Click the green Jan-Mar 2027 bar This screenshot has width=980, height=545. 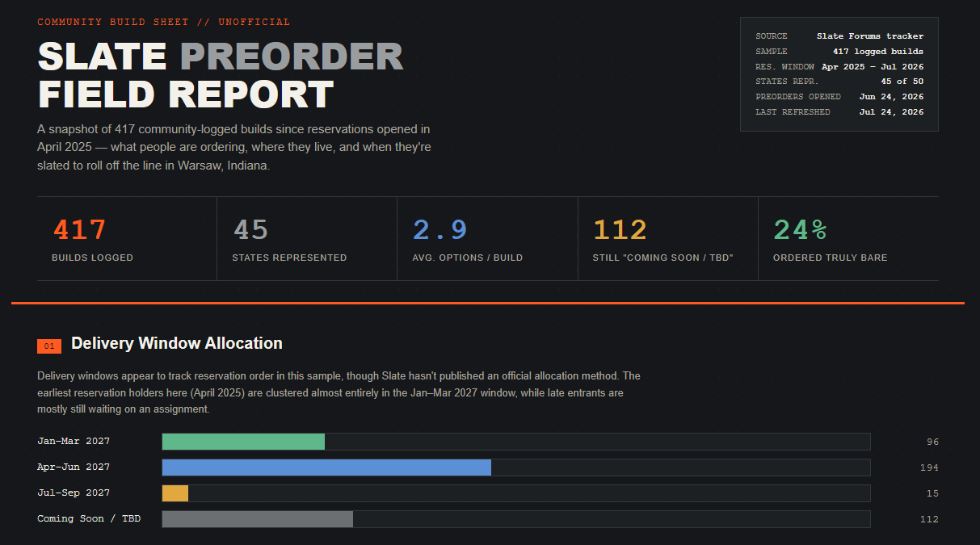(243, 442)
